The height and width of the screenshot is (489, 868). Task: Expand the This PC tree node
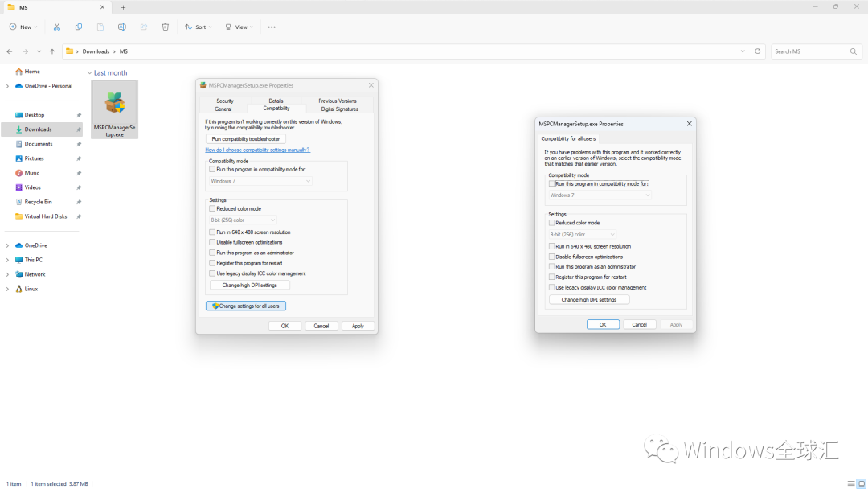(x=7, y=260)
